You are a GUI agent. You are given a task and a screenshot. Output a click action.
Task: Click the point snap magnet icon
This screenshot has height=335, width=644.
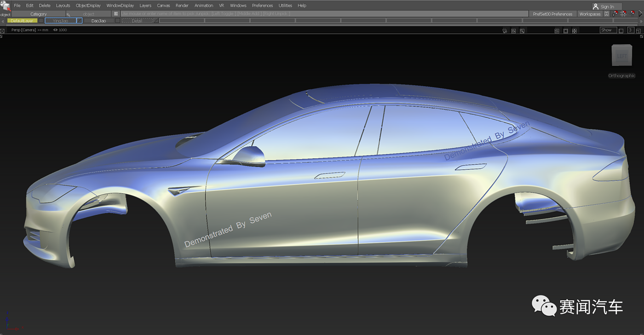click(x=616, y=14)
